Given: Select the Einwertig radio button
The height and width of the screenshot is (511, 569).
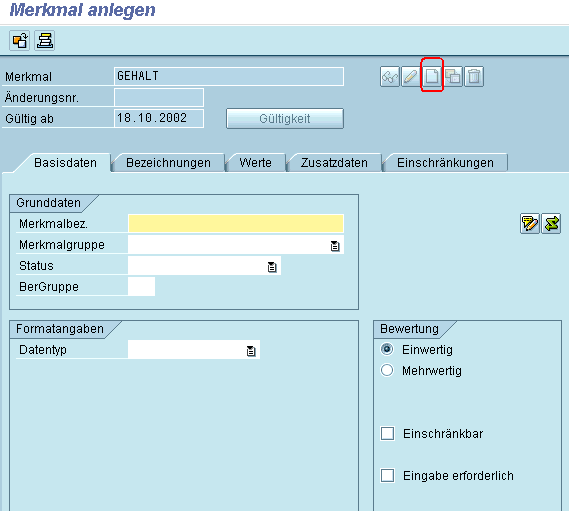Looking at the screenshot, I should coord(387,349).
